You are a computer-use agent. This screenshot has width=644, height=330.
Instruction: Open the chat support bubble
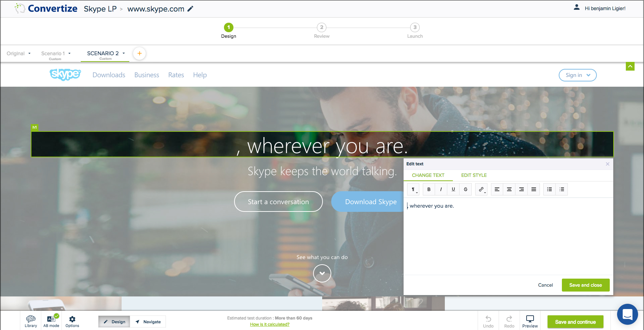tap(628, 314)
